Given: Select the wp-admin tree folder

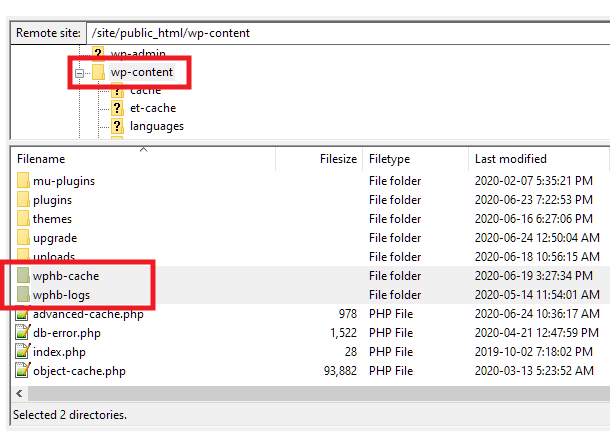Looking at the screenshot, I should coord(138,54).
